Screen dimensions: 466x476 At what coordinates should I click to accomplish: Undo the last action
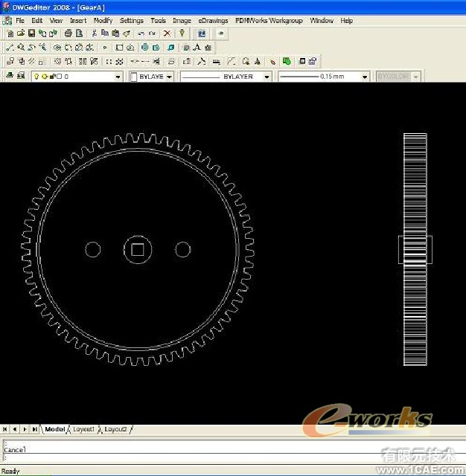[141, 33]
